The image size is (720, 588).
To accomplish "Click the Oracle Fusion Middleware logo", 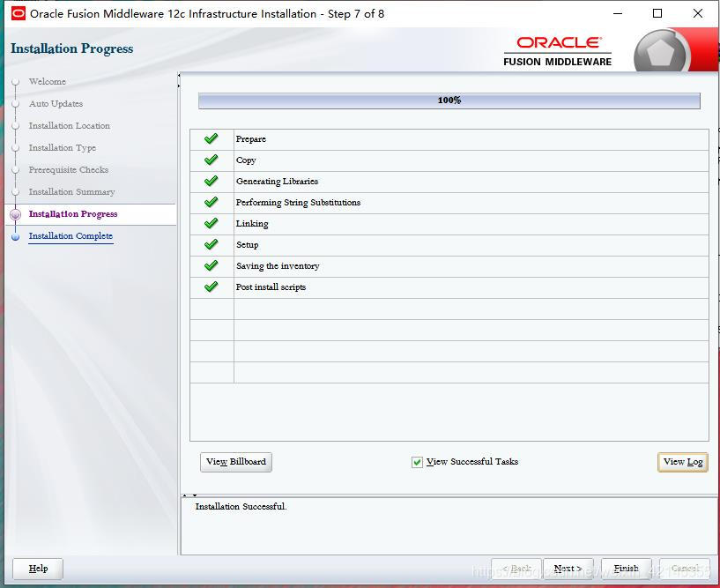I will pyautogui.click(x=558, y=51).
